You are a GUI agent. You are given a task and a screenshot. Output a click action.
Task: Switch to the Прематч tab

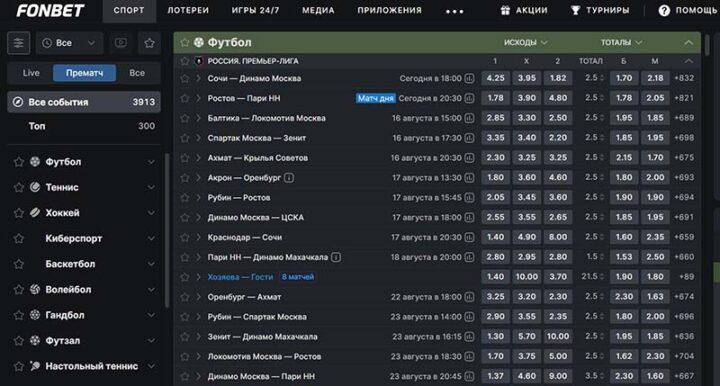84,73
